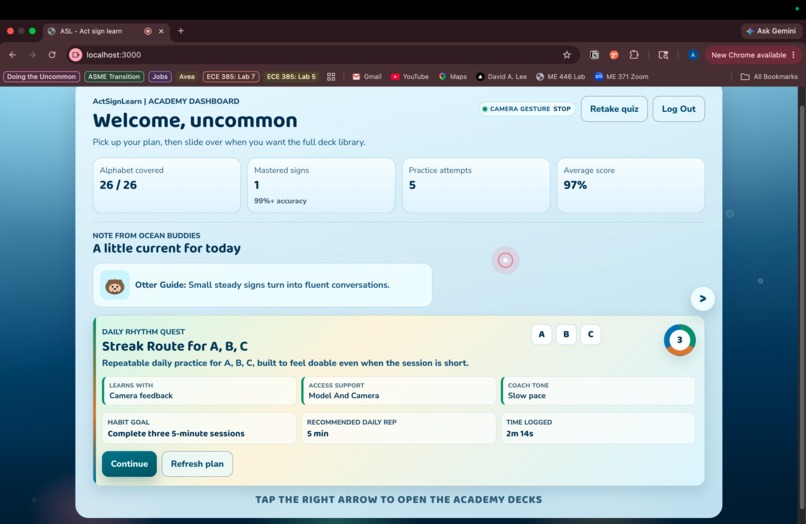This screenshot has height=524, width=806.
Task: Click the Mastered signs stat card
Action: pos(321,185)
